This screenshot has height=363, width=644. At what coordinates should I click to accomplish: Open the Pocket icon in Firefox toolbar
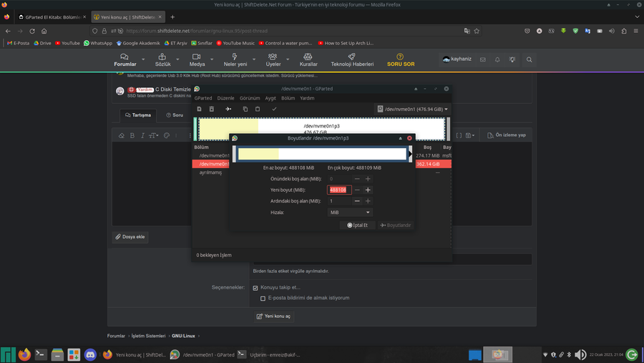pyautogui.click(x=527, y=31)
